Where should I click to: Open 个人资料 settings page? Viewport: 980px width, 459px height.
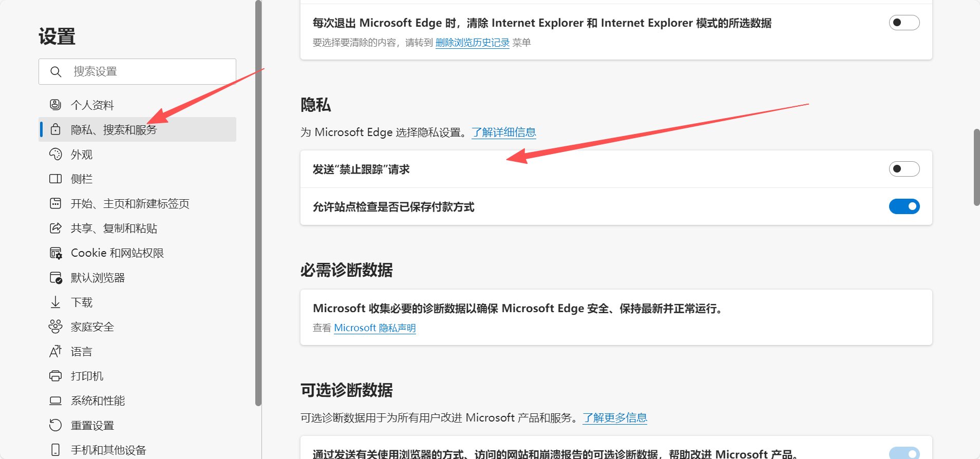138,105
